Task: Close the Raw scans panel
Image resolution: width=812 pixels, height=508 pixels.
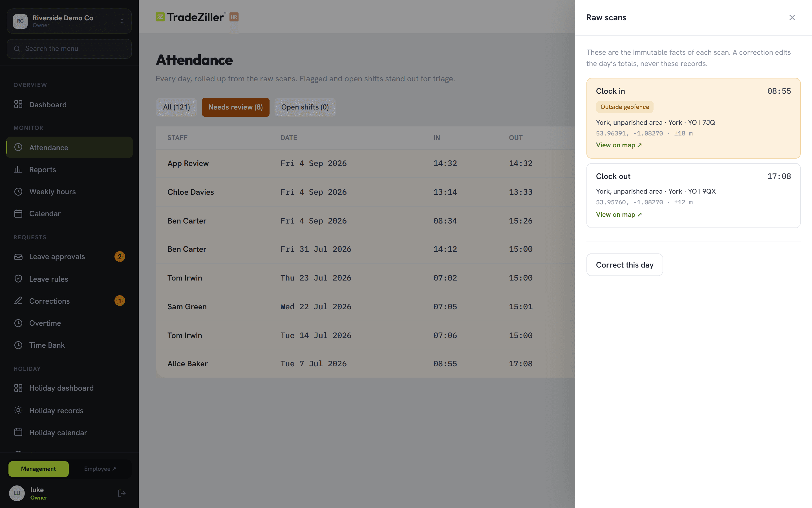Action: pos(792,17)
